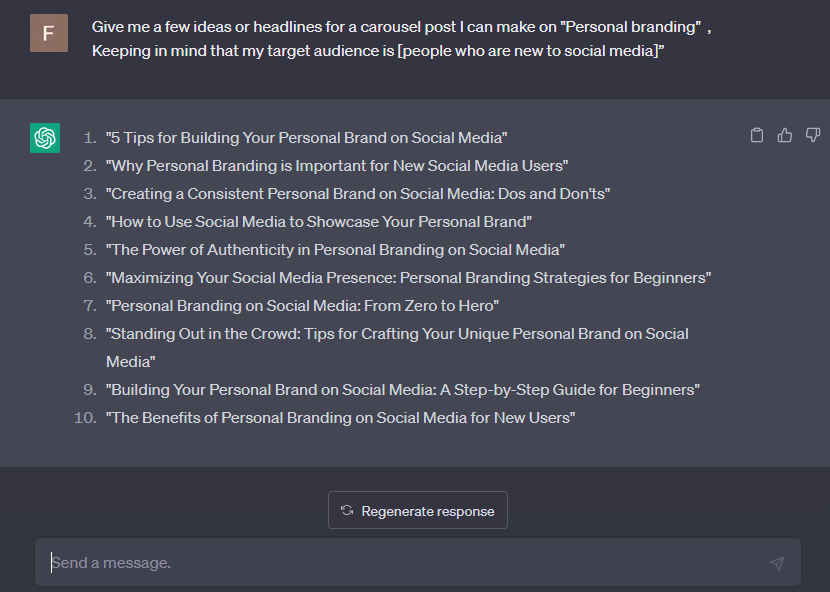Click the "Step-by-Step Guide for Beginners" headline
The height and width of the screenshot is (592, 830).
pos(403,390)
